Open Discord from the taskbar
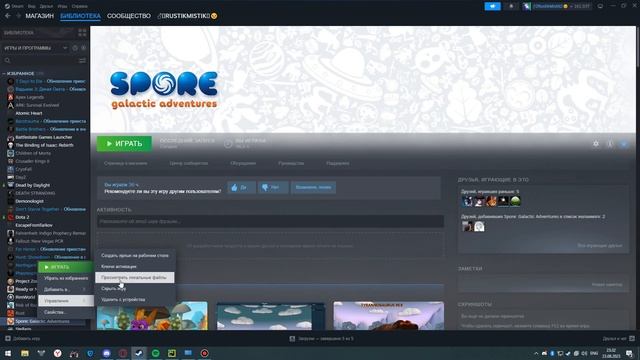This screenshot has height=360, width=640. [107, 353]
